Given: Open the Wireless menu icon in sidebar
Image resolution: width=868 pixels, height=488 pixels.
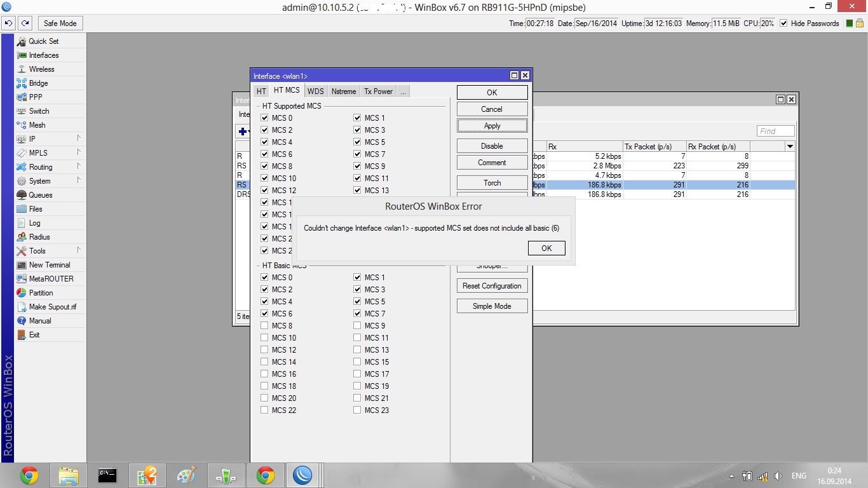Looking at the screenshot, I should tap(22, 69).
